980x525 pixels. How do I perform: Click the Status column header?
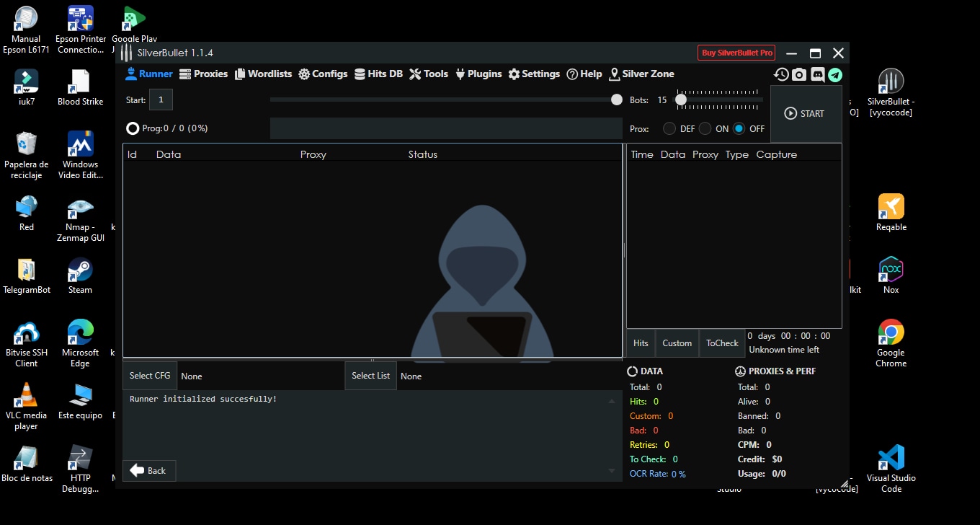(423, 154)
